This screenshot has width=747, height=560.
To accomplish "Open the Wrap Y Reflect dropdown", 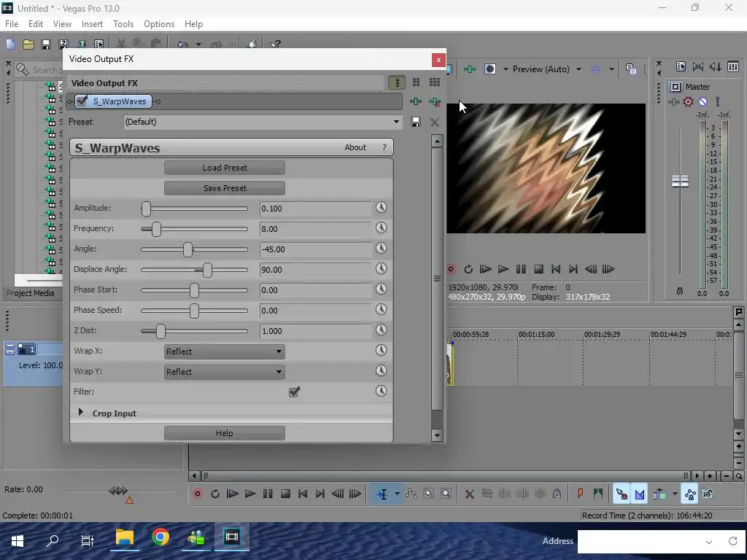I will [225, 372].
